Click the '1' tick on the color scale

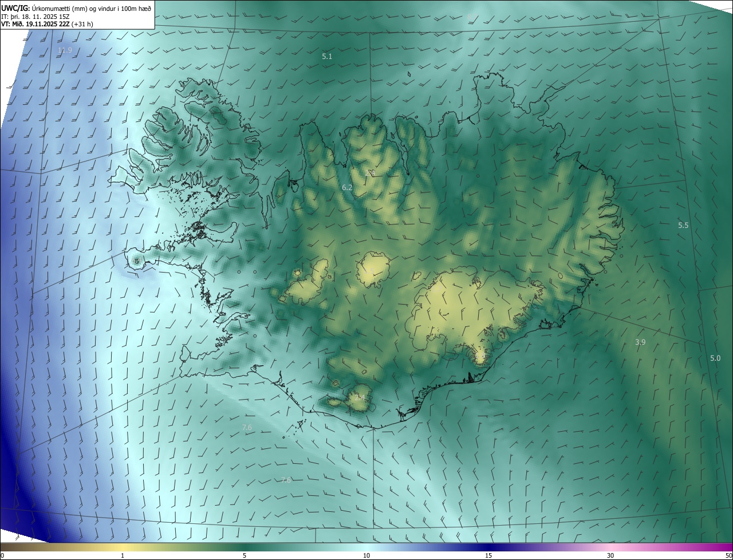tap(123, 555)
